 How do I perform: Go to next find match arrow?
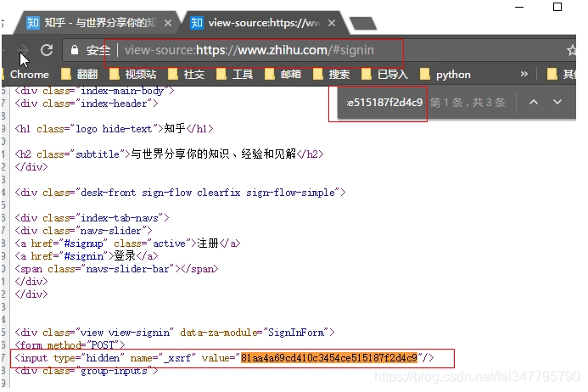click(x=557, y=102)
